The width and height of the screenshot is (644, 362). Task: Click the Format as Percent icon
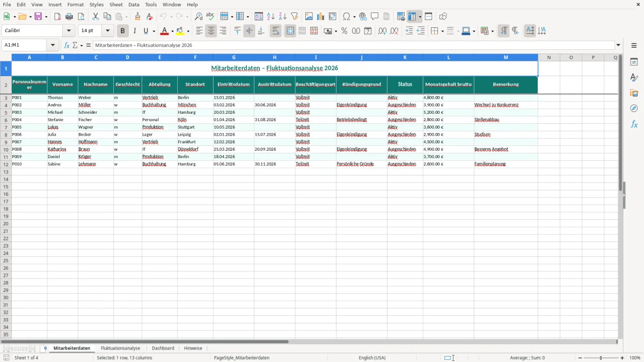[x=344, y=31]
